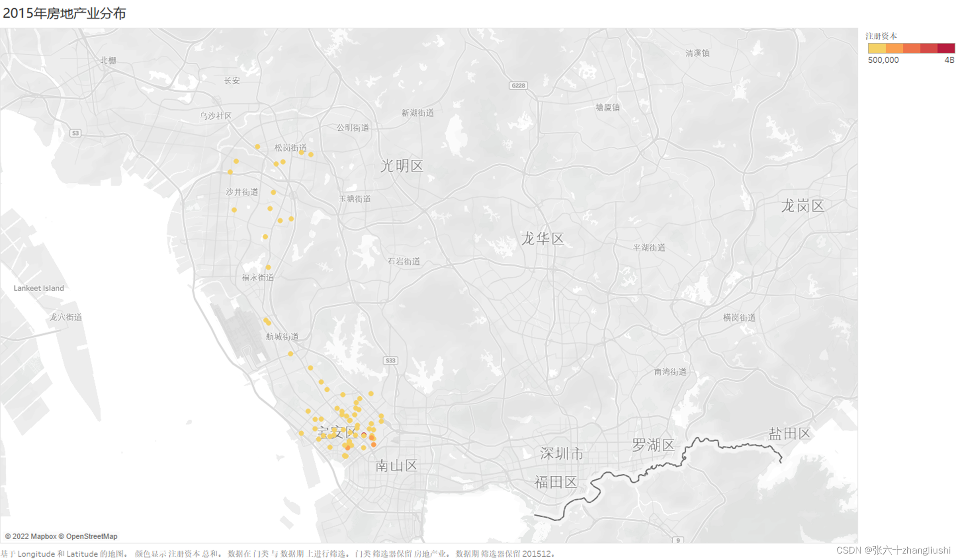
Task: Click the S3 highway shield marker
Action: pos(75,133)
